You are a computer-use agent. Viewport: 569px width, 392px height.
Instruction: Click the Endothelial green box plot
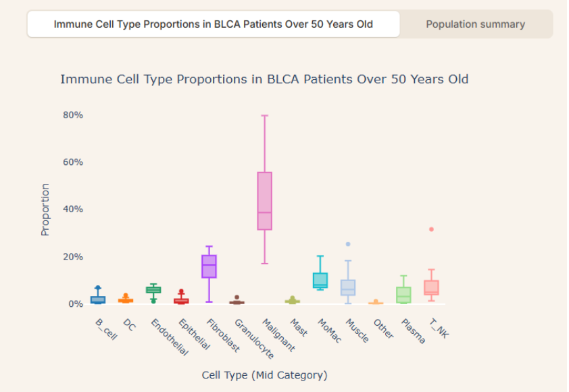(153, 290)
